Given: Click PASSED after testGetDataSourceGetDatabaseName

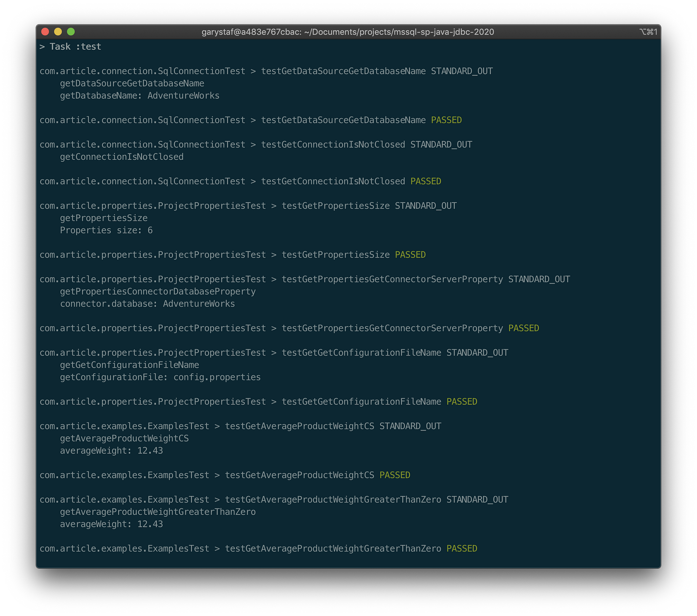Looking at the screenshot, I should point(446,120).
